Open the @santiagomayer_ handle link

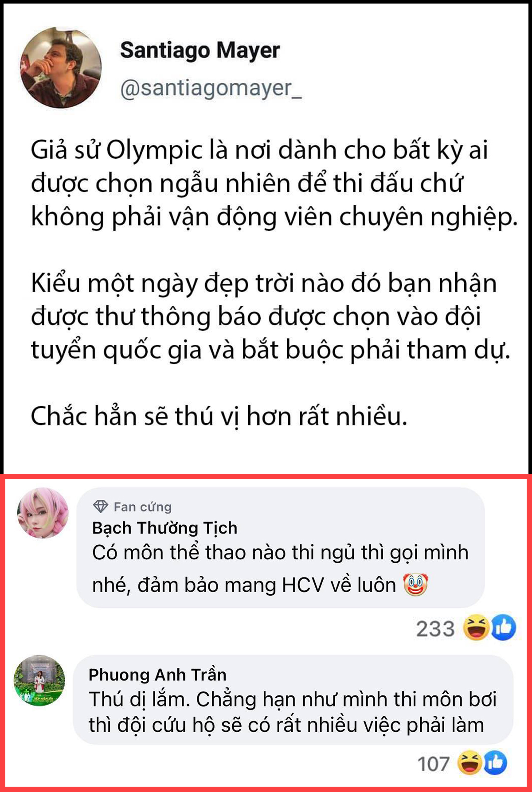(211, 89)
